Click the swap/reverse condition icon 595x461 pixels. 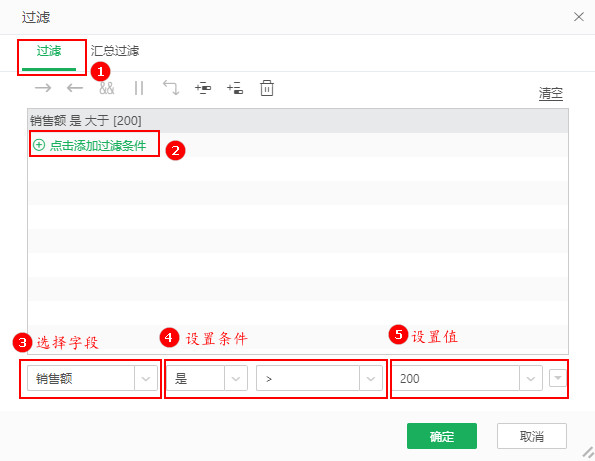(x=171, y=88)
